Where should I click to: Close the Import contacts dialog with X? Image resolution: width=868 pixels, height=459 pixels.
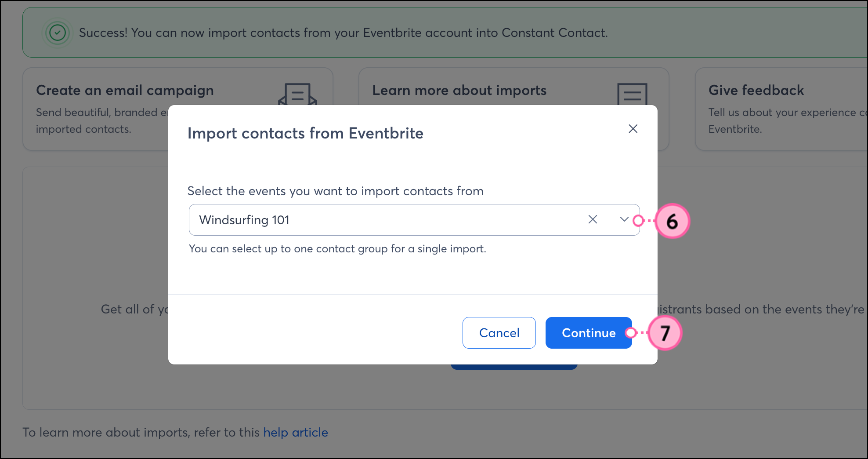(633, 129)
